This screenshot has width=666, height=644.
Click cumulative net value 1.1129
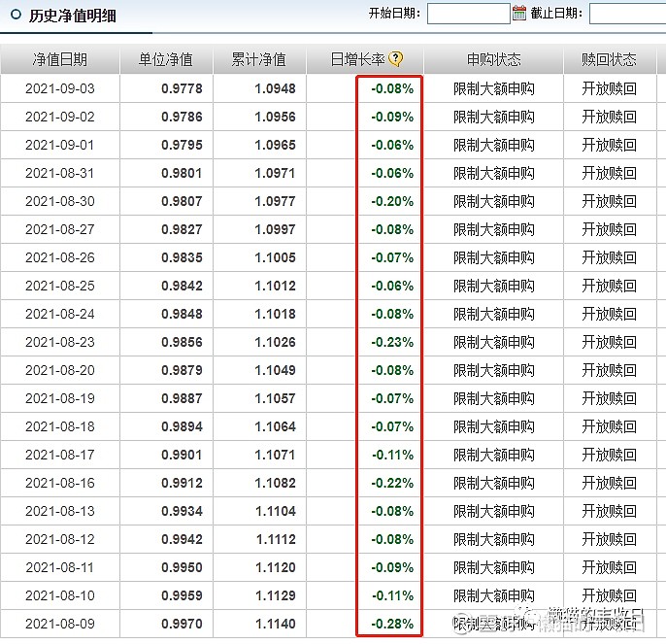click(x=276, y=595)
